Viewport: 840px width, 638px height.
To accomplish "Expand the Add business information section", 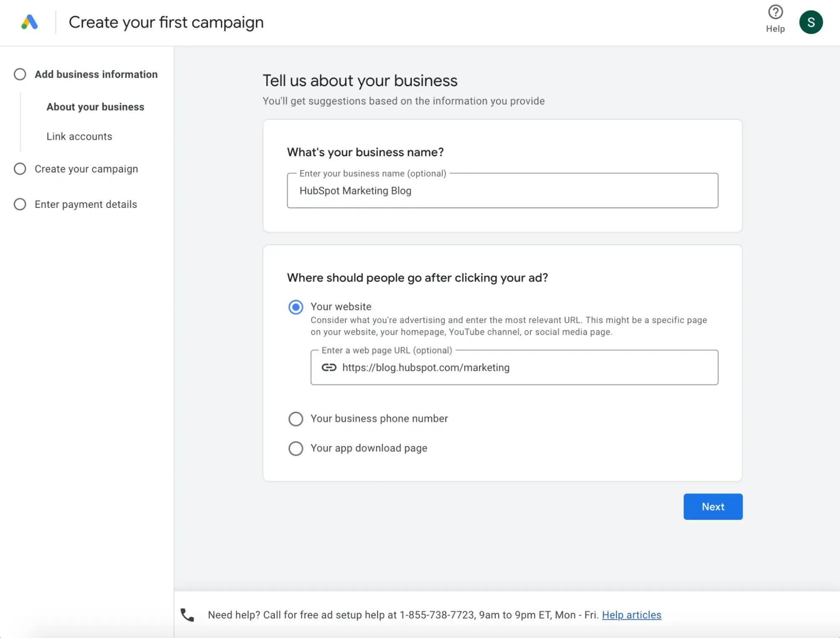I will click(95, 74).
